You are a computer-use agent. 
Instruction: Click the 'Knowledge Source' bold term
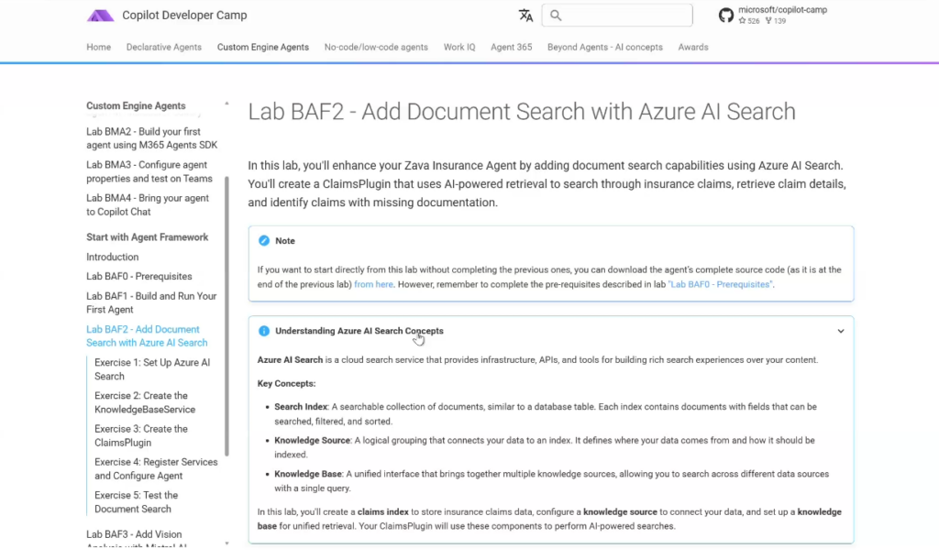(x=312, y=440)
